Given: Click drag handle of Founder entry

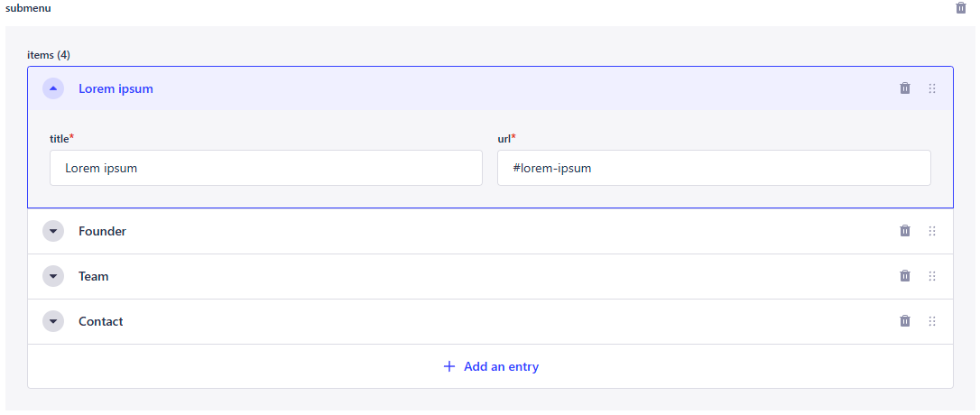Looking at the screenshot, I should [x=932, y=231].
